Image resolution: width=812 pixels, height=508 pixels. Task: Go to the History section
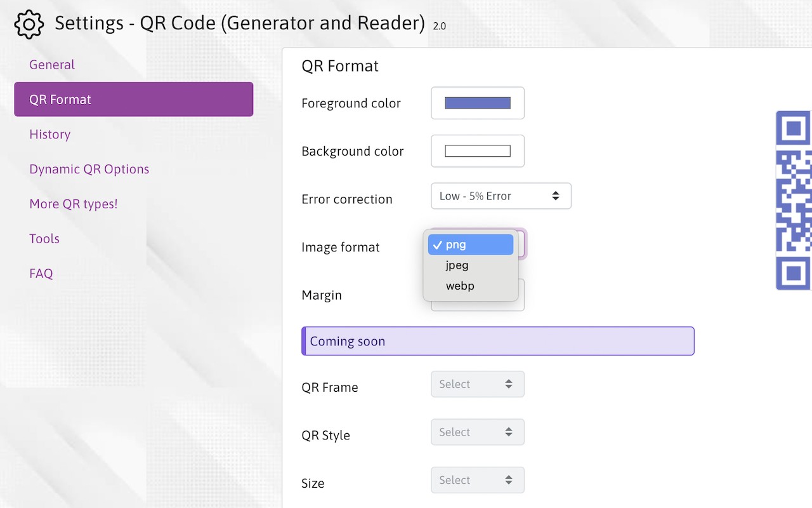49,135
